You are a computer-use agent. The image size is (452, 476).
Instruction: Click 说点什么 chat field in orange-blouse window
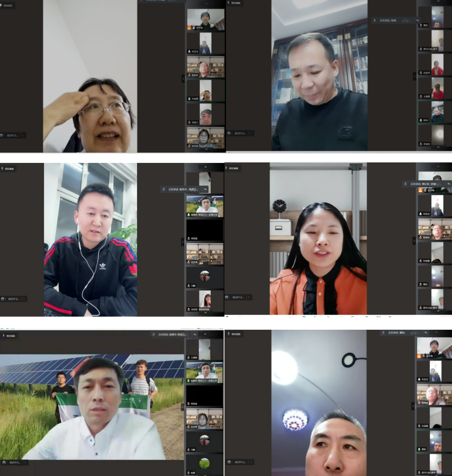[238, 297]
